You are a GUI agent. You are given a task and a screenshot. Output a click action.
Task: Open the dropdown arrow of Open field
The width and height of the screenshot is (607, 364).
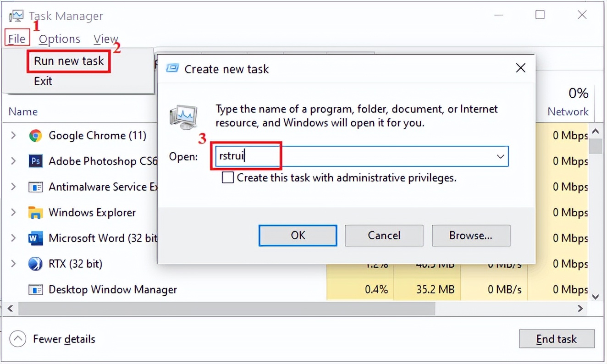click(500, 156)
